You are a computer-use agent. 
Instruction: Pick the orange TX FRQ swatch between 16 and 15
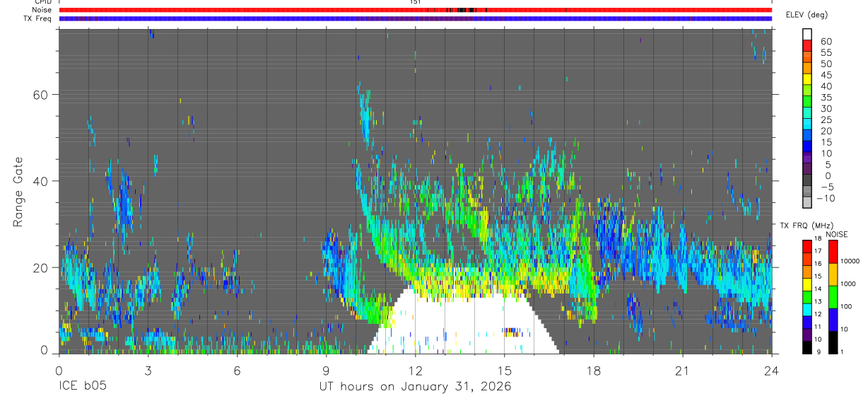[x=807, y=270]
